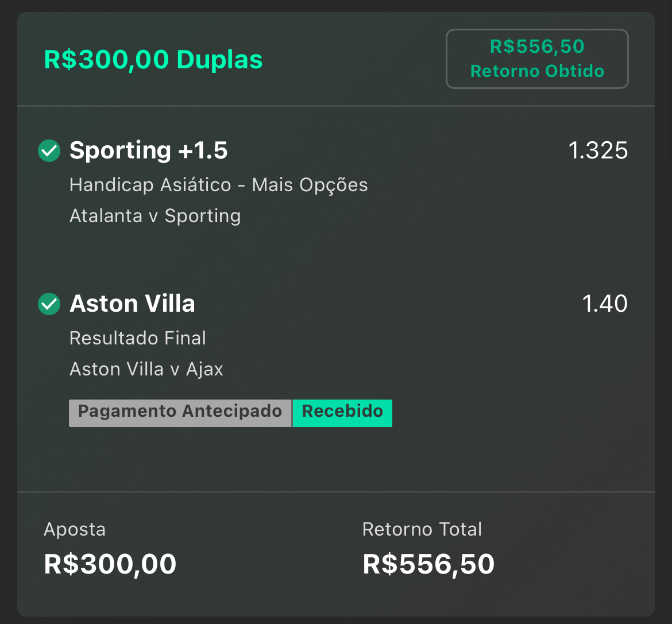The width and height of the screenshot is (672, 624).
Task: Click the Aposta label
Action: click(75, 530)
